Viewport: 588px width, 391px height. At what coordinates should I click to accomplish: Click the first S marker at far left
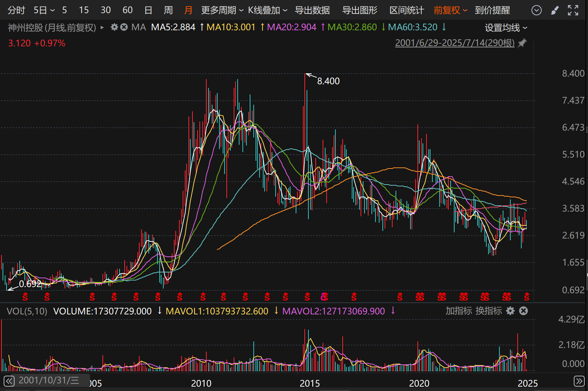[x=25, y=297]
